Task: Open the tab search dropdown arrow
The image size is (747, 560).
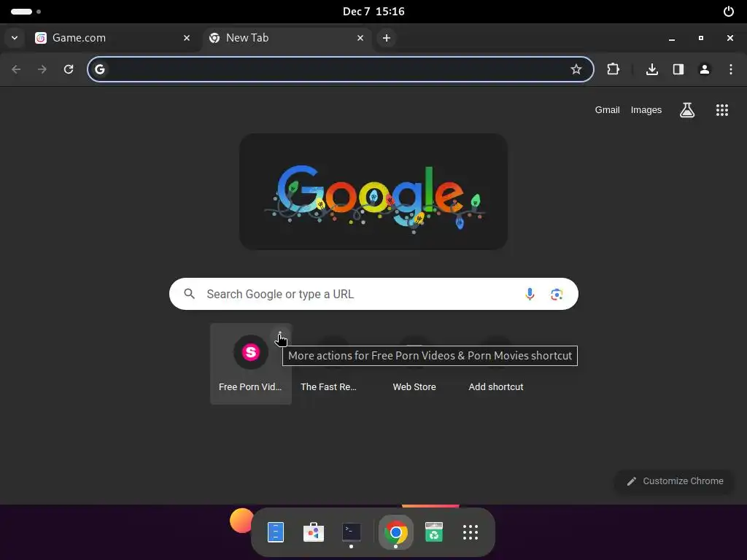Action: [15, 38]
